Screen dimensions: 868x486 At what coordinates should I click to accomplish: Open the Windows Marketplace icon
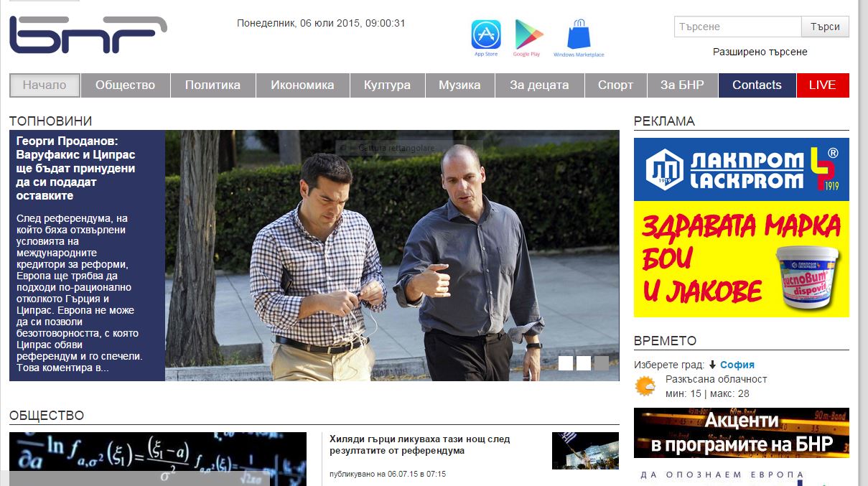tap(579, 36)
